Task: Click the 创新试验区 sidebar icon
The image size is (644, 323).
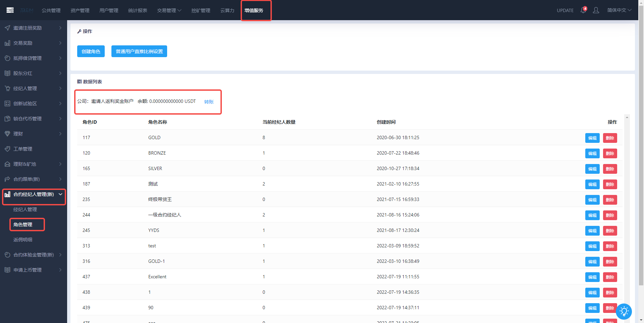Action: coord(7,104)
